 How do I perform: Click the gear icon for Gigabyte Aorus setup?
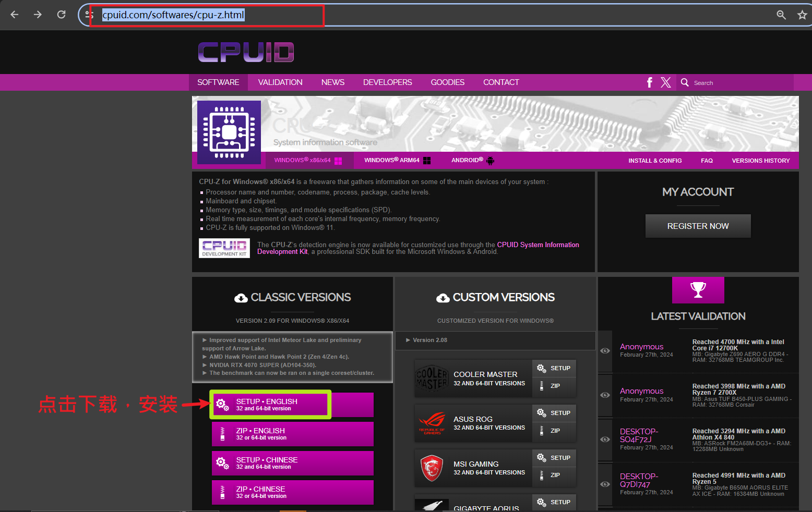click(x=541, y=502)
